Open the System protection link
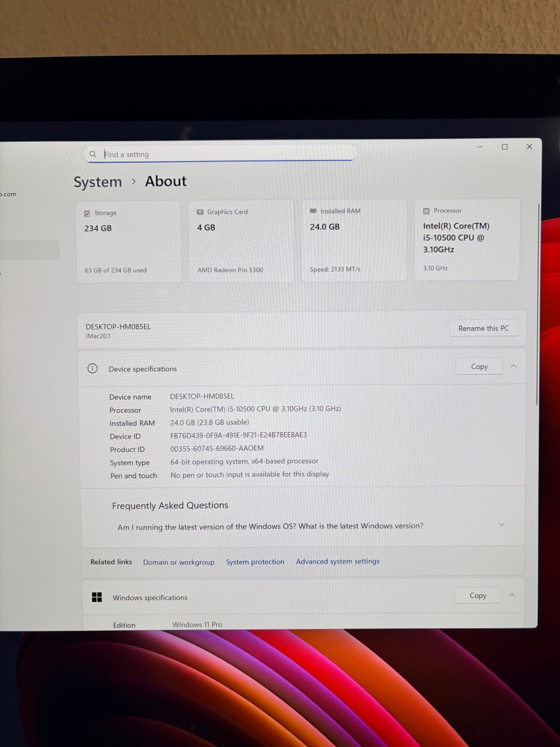Viewport: 560px width, 747px height. coord(255,561)
